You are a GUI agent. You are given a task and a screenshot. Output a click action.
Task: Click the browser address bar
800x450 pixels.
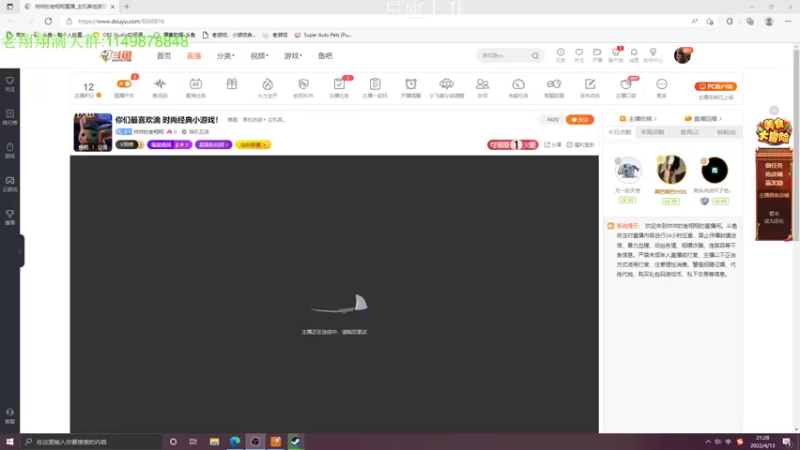372,21
